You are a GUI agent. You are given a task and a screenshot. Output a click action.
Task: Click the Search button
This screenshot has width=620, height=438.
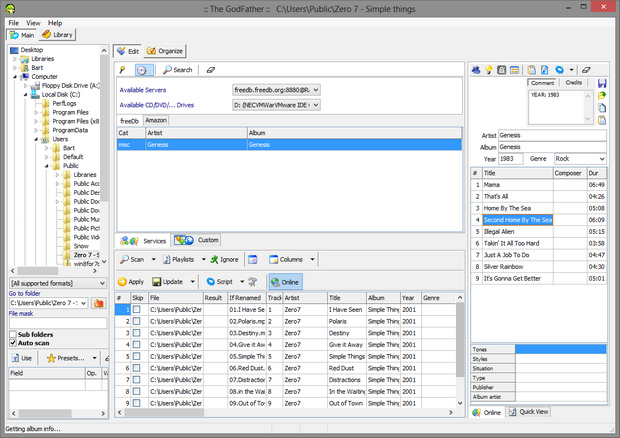[x=178, y=70]
